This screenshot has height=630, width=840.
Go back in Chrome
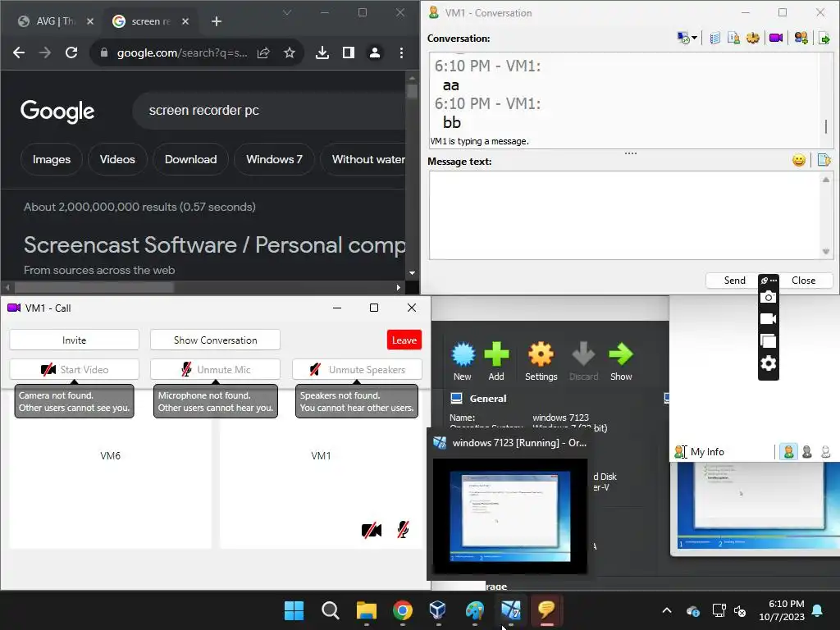pos(19,52)
